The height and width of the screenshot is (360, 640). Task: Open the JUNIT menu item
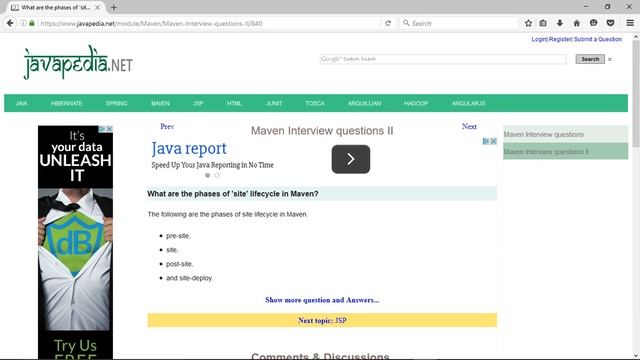274,103
